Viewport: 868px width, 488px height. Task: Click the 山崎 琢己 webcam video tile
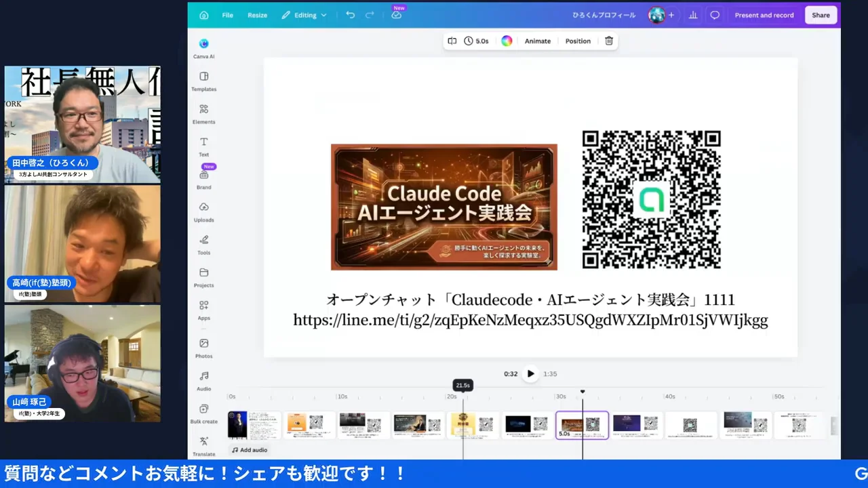coord(83,363)
